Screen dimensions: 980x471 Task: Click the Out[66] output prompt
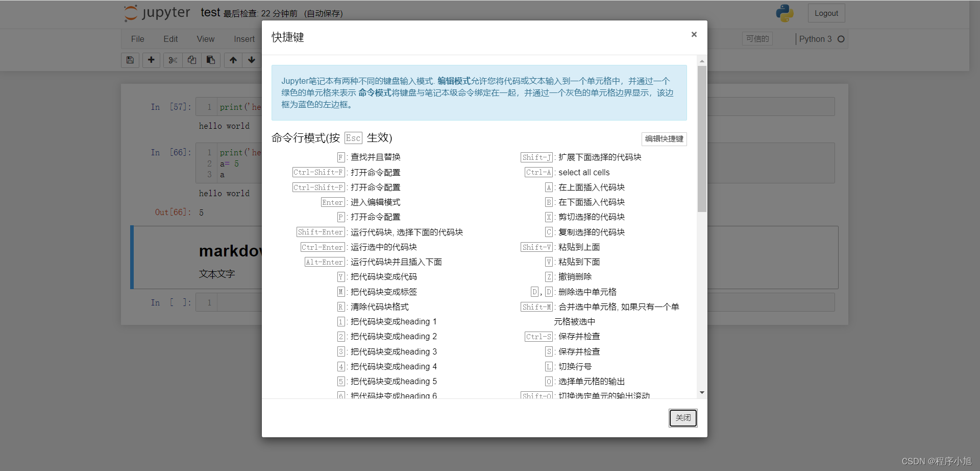(173, 212)
